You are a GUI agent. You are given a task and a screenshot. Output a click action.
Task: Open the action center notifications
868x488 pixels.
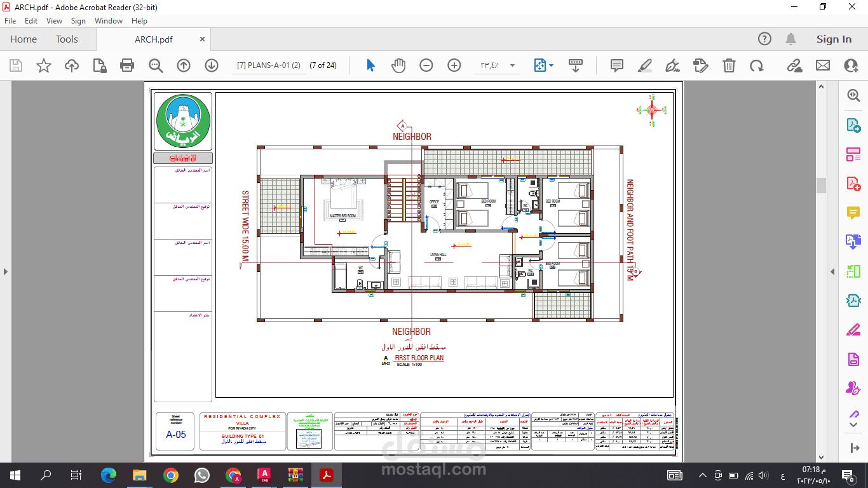[848, 475]
